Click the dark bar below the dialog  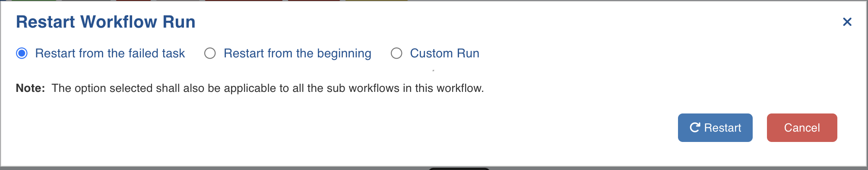tap(459, 169)
